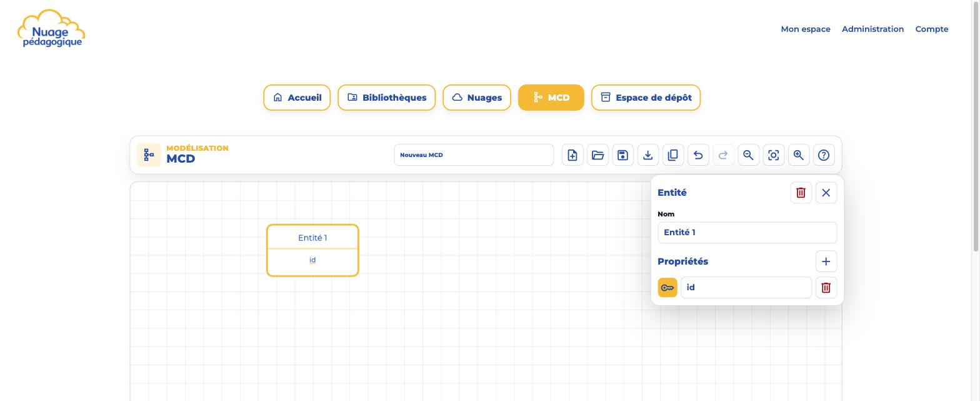Viewport: 980px width, 401px height.
Task: Switch to the Nuages tab
Action: (477, 98)
